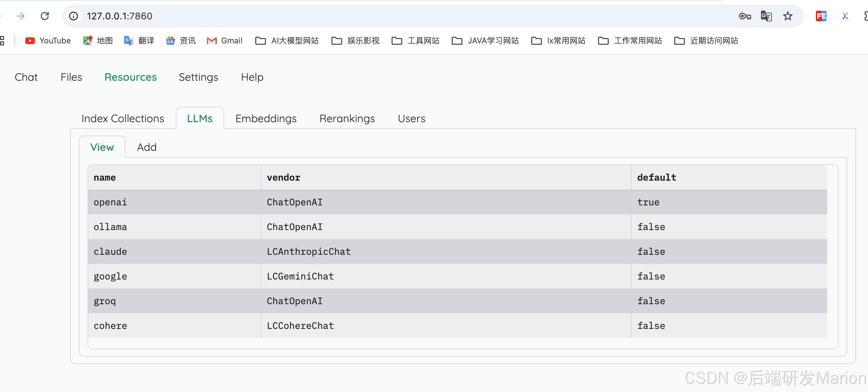Screen dimensions: 868x392
Task: Click the false default value for ollama
Action: tap(729, 227)
